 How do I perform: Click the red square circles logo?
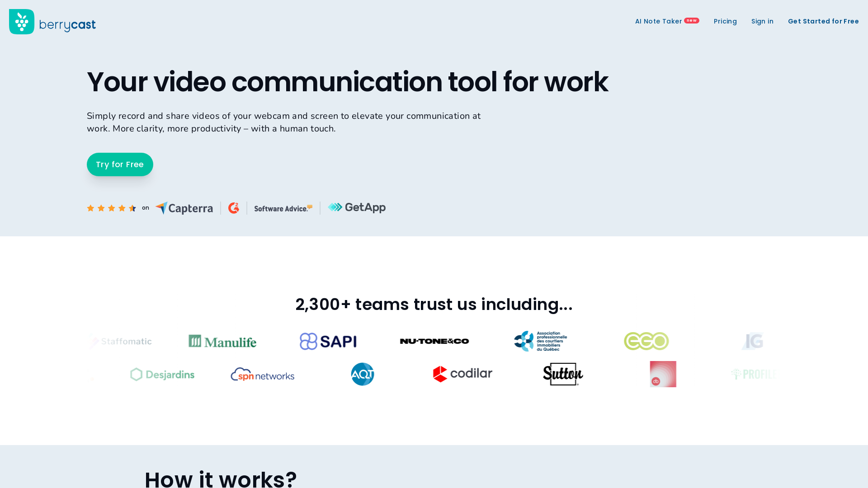point(663,374)
